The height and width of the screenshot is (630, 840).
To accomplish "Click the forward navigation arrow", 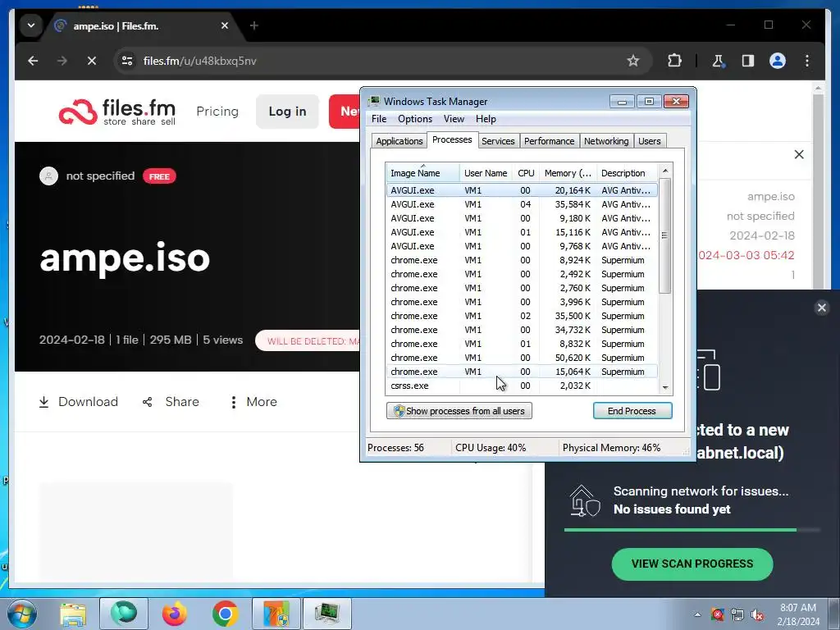I will coord(62,61).
